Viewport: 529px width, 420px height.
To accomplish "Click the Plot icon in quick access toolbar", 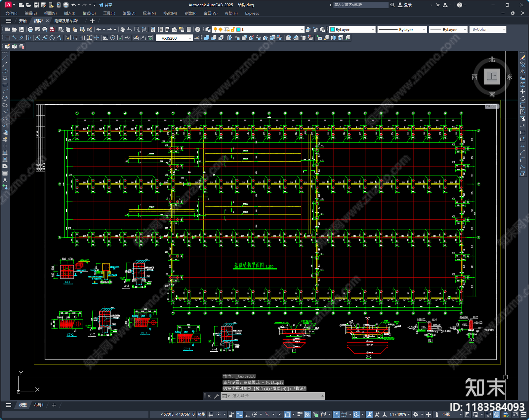I will (x=66, y=5).
